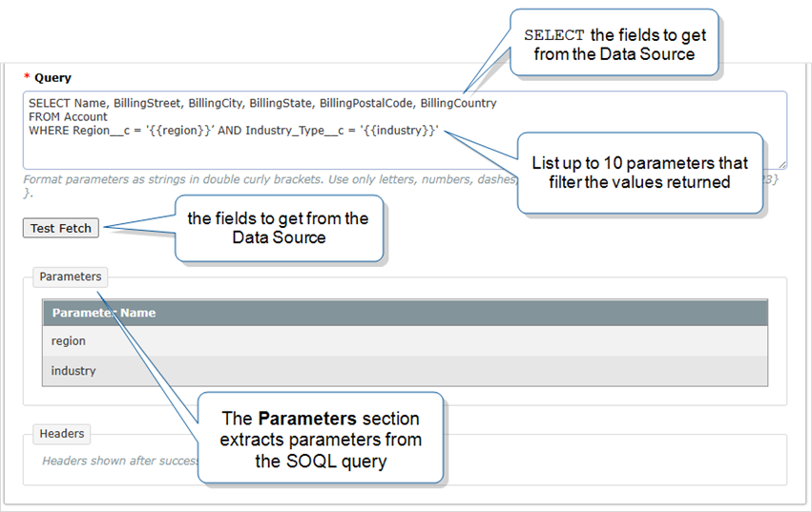Select the Headers section label
This screenshot has height=512, width=812.
tap(62, 434)
